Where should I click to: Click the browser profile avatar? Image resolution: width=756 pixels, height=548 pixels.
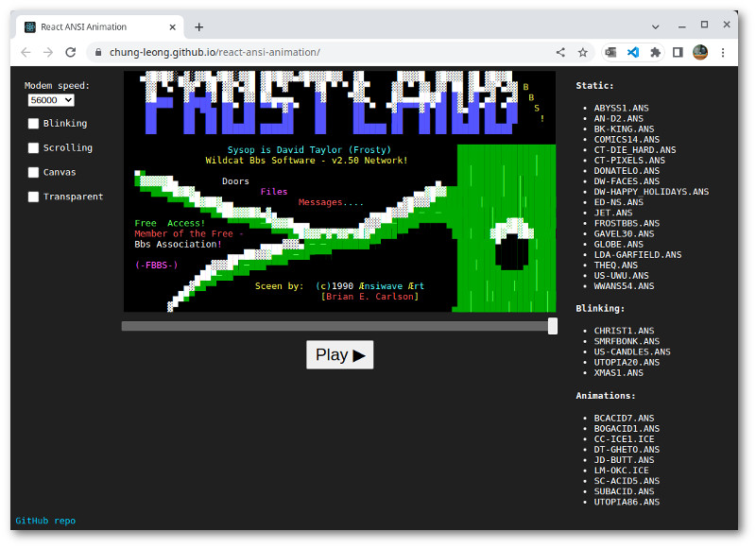(699, 52)
